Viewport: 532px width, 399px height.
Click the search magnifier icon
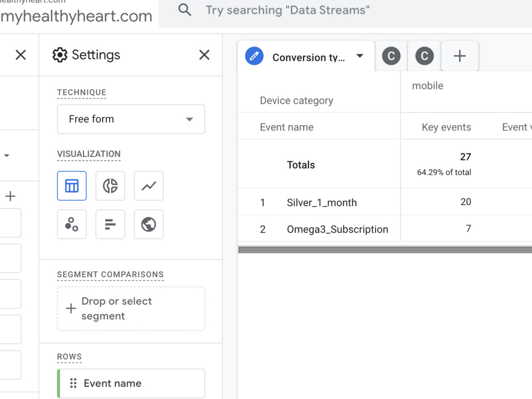click(x=185, y=10)
